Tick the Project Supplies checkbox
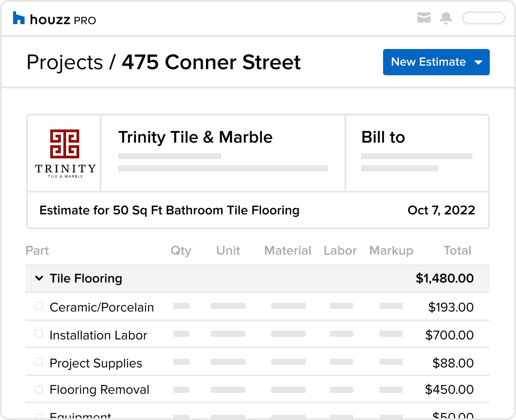516x420 pixels. (39, 362)
